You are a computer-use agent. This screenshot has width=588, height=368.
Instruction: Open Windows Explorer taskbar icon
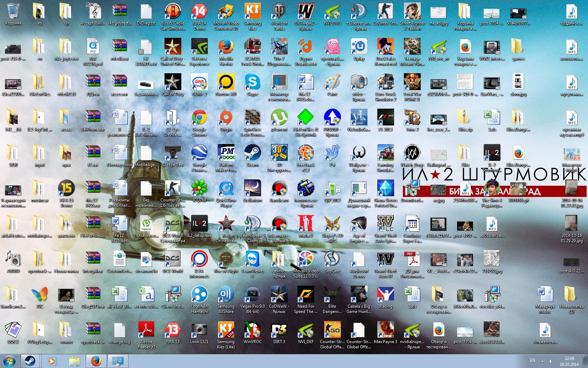(x=74, y=361)
